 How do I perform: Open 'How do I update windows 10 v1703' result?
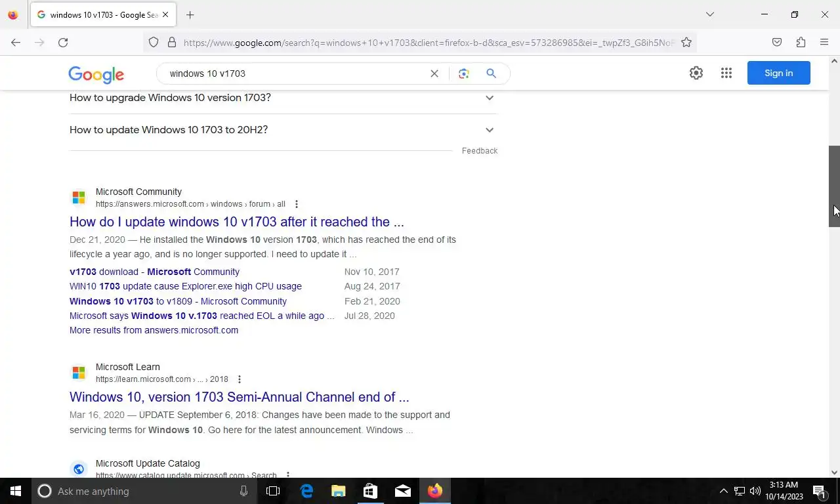pyautogui.click(x=237, y=222)
